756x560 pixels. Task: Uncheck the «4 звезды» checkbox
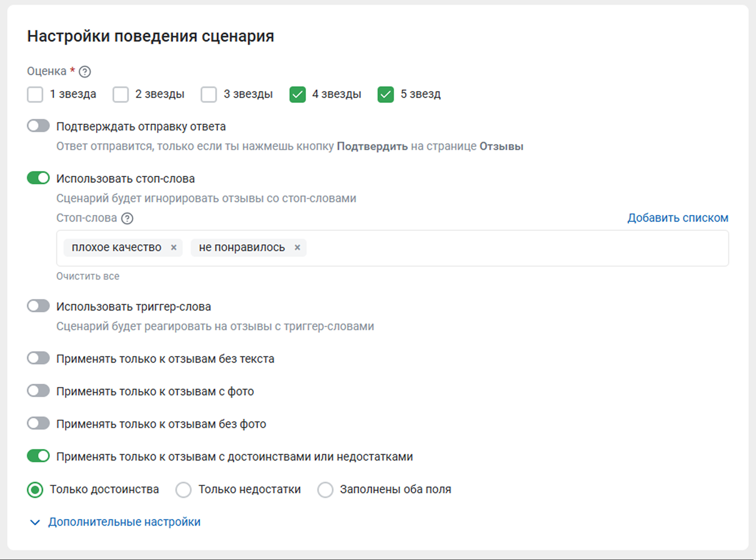[298, 95]
